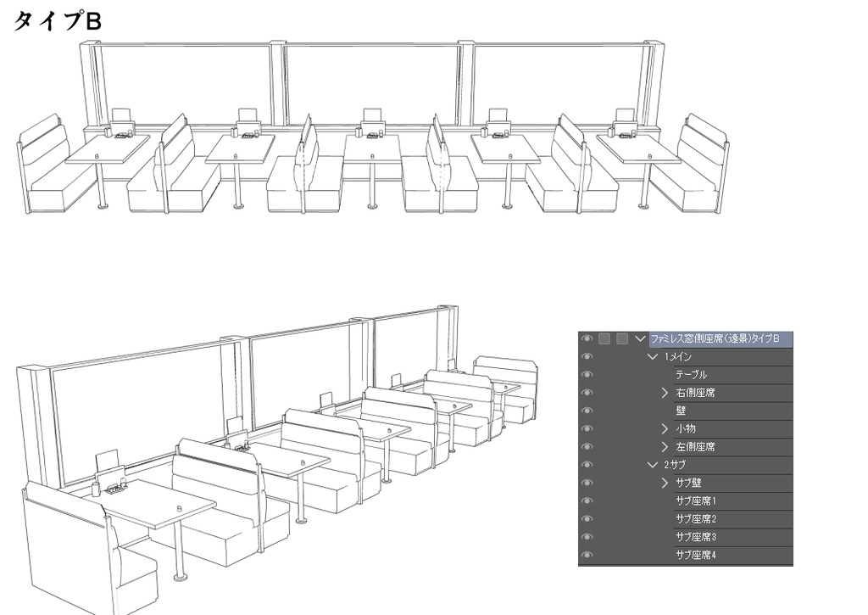
Task: Hide the 左側座席 group
Action: (587, 446)
